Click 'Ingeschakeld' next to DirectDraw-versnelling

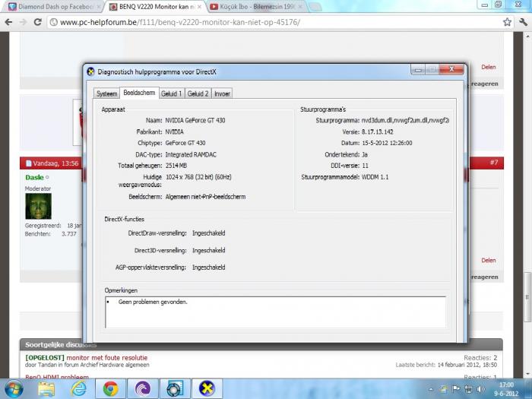click(x=209, y=233)
